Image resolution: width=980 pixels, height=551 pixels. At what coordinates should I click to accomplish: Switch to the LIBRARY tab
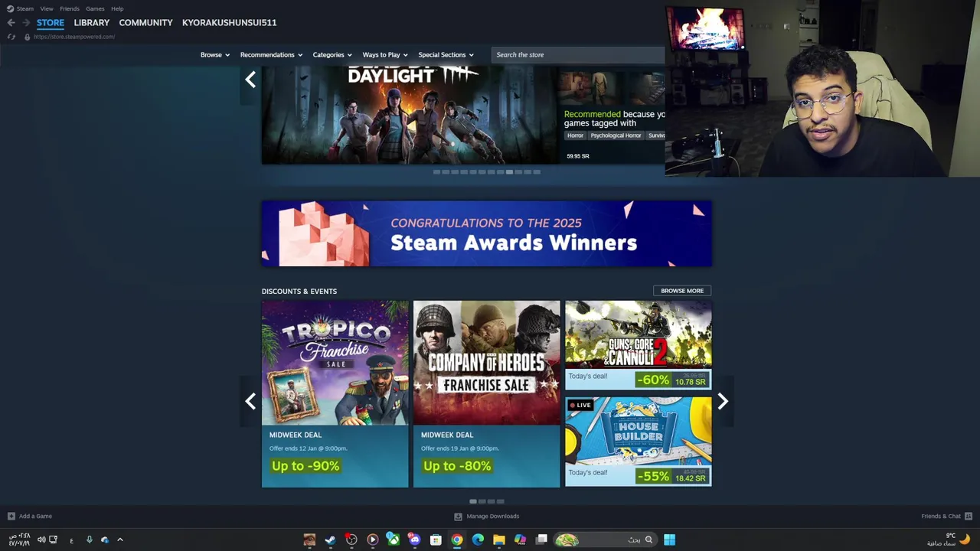tap(92, 23)
